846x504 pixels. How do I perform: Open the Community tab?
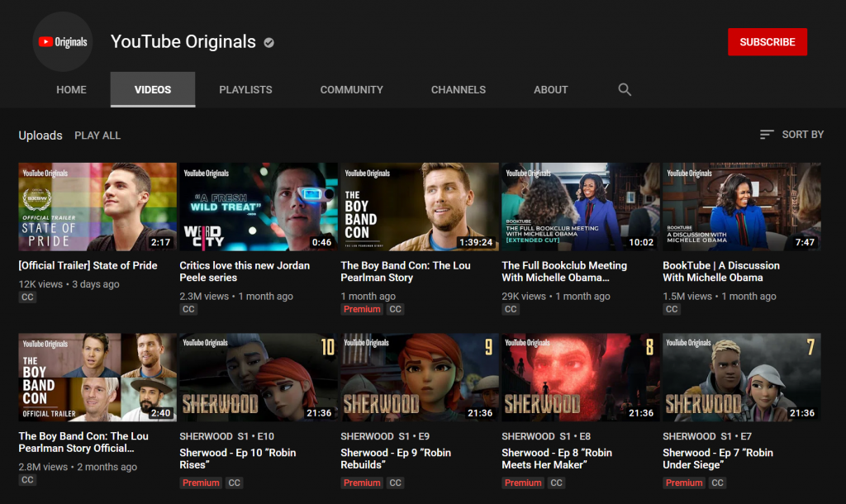tap(352, 89)
